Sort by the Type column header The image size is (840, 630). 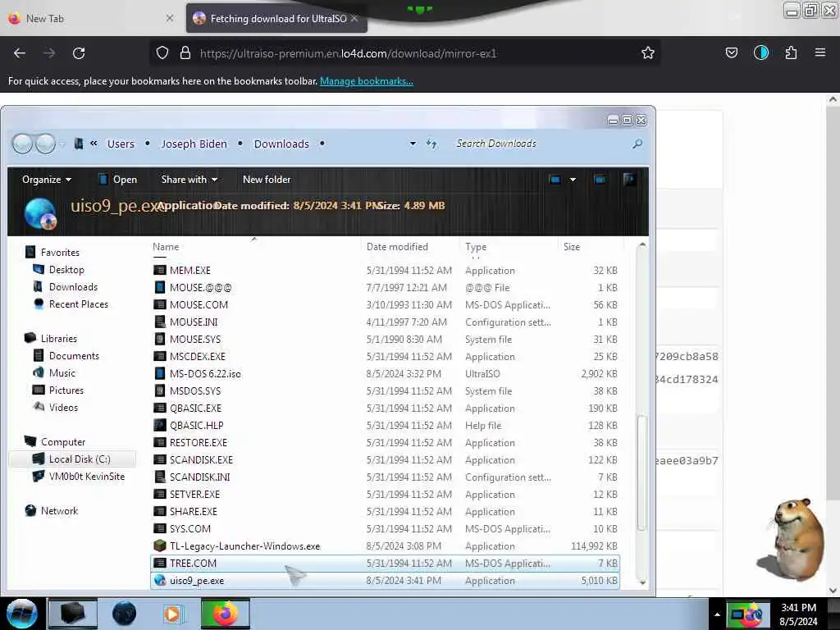[x=476, y=246]
